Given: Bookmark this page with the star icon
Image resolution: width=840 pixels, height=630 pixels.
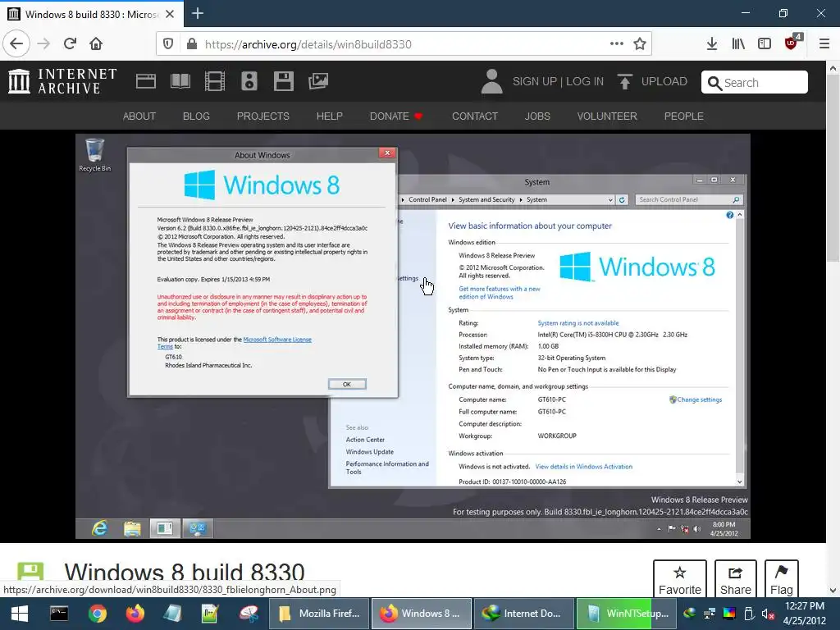Looking at the screenshot, I should 640,44.
